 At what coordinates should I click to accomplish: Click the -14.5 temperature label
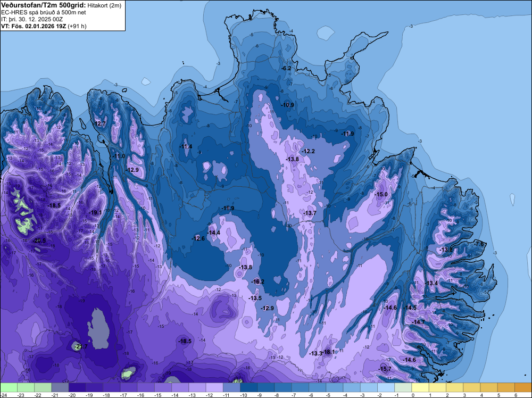[x=410, y=308]
